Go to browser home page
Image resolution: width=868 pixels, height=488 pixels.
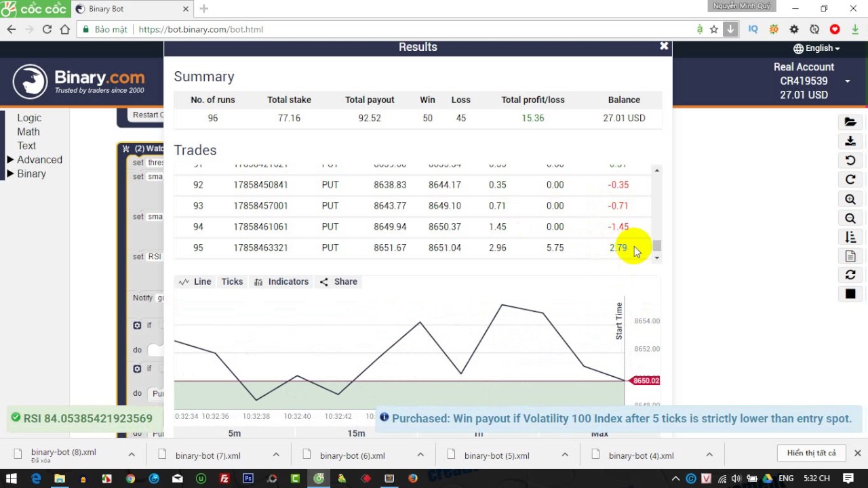pos(65,29)
